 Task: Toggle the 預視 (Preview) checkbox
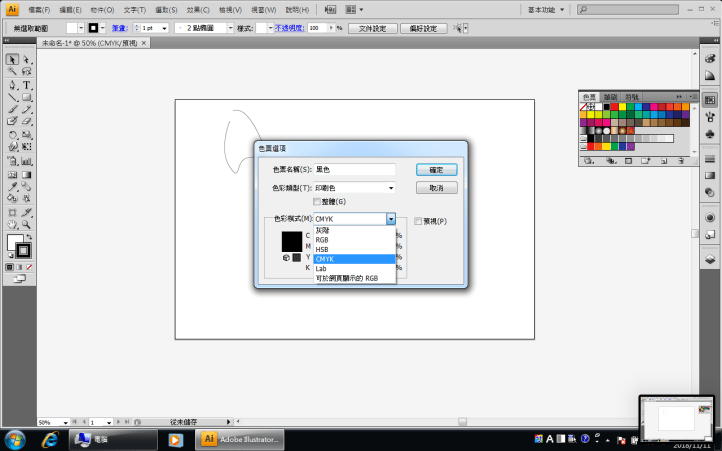click(x=418, y=221)
